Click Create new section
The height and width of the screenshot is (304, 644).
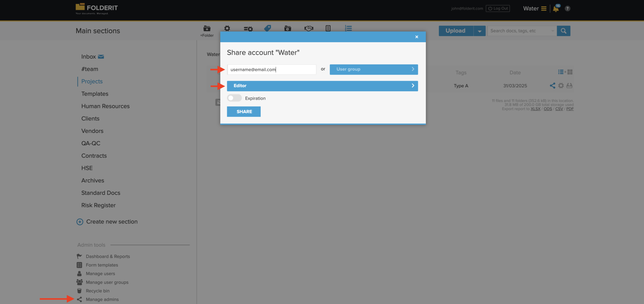click(107, 222)
